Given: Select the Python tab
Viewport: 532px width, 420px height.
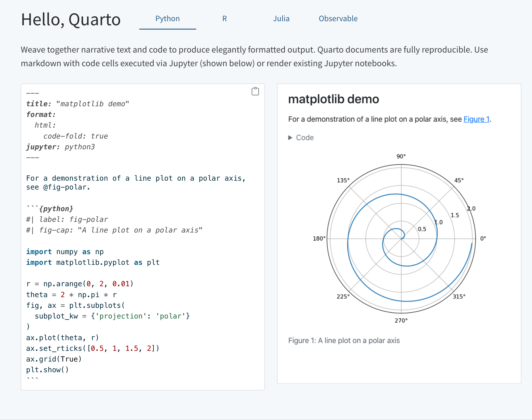Looking at the screenshot, I should coord(167,19).
